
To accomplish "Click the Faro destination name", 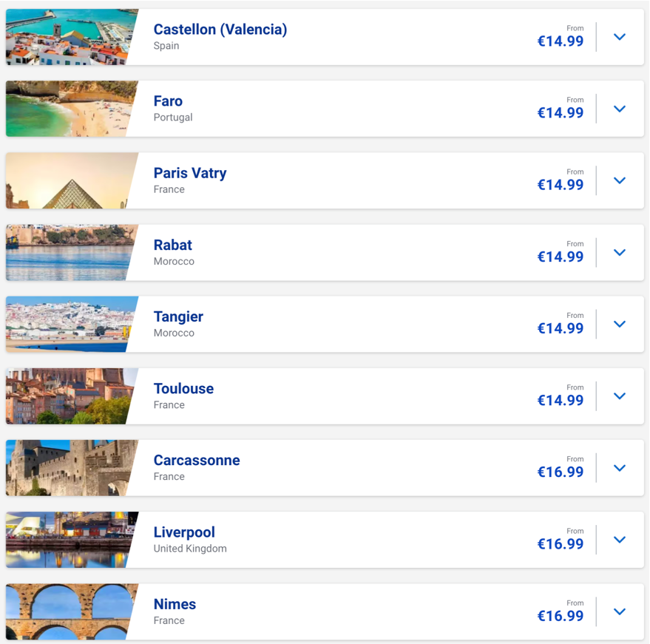I will (x=168, y=101).
